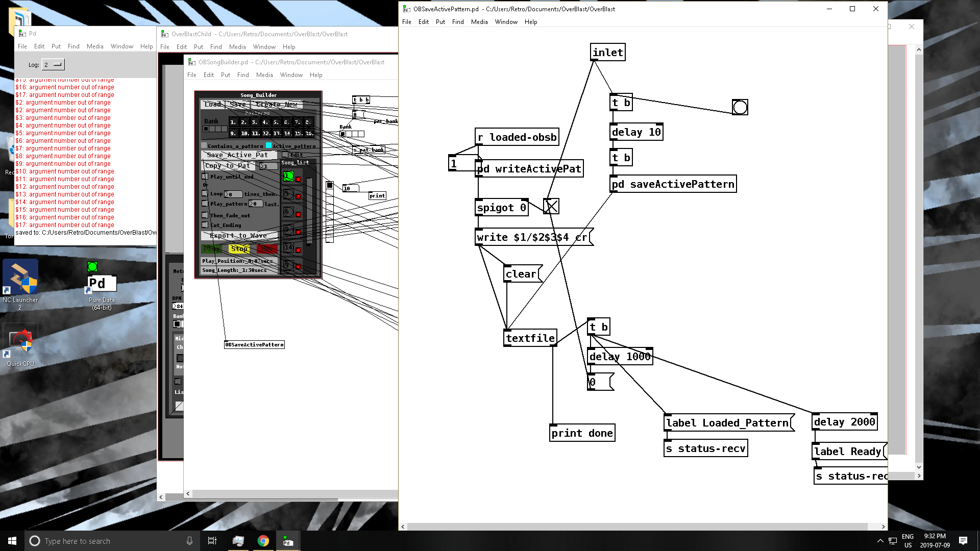Click the clear message box
The height and width of the screenshot is (551, 980).
523,274
